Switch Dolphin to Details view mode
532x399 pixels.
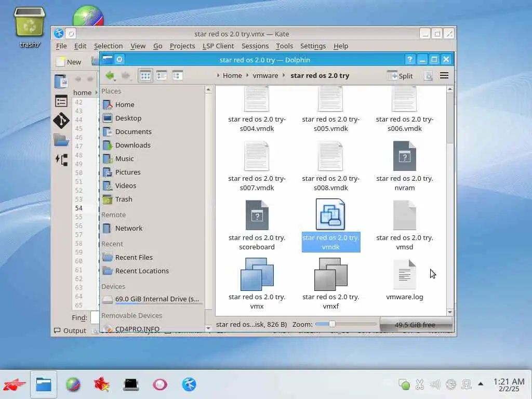pos(178,75)
